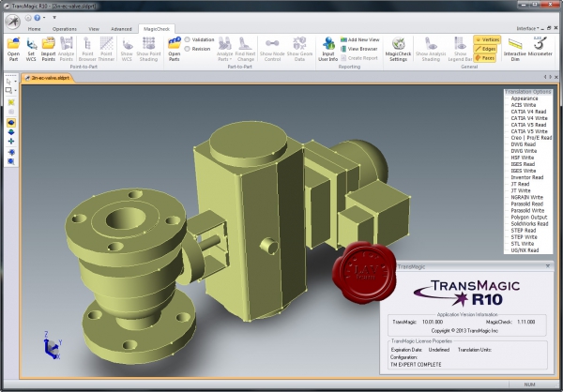
Task: Click 'STEP Write' list entry
Action: [524, 237]
